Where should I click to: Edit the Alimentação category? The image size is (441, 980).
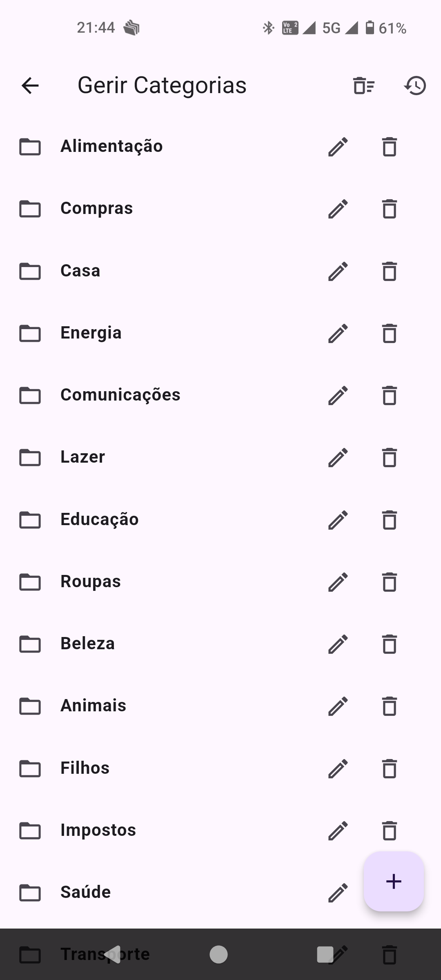tap(338, 147)
